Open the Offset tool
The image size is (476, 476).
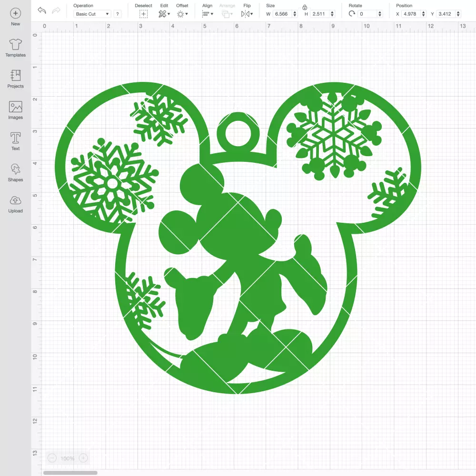(182, 14)
